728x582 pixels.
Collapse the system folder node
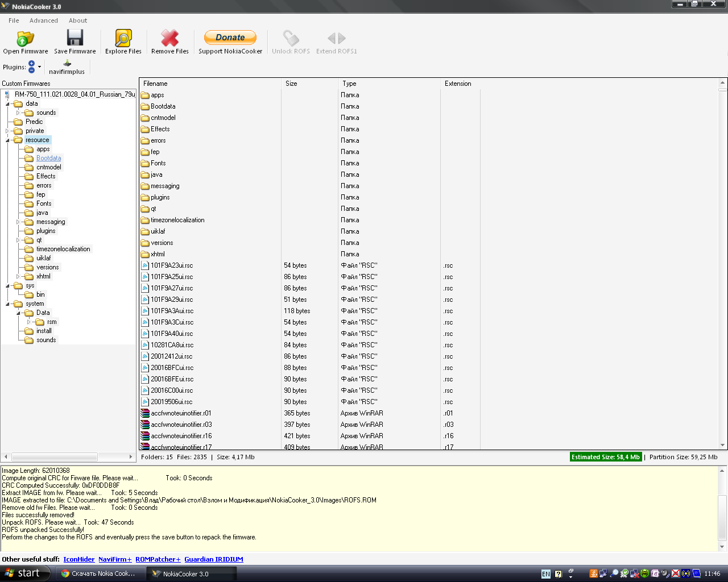(x=7, y=304)
